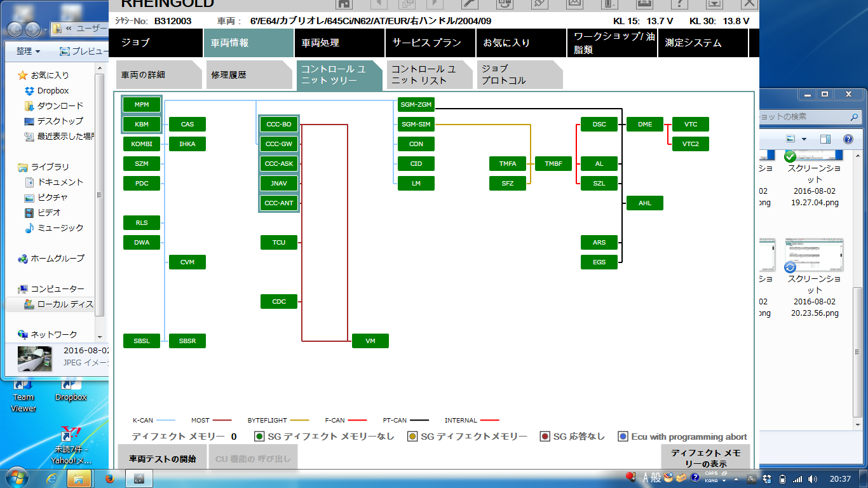The height and width of the screenshot is (488, 868).
Task: Open the お気に入り tab
Action: pyautogui.click(x=520, y=43)
